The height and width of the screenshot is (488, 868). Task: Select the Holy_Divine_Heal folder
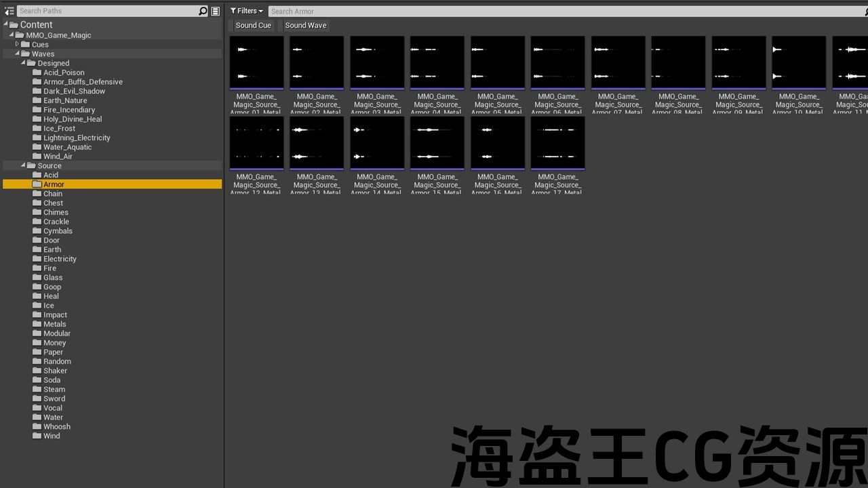point(73,119)
